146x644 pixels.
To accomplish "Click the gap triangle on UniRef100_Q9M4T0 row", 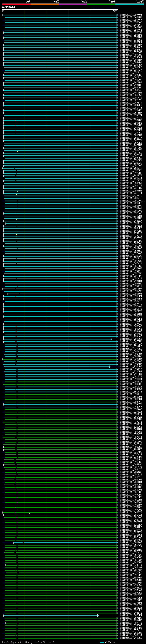I will coord(18,151).
